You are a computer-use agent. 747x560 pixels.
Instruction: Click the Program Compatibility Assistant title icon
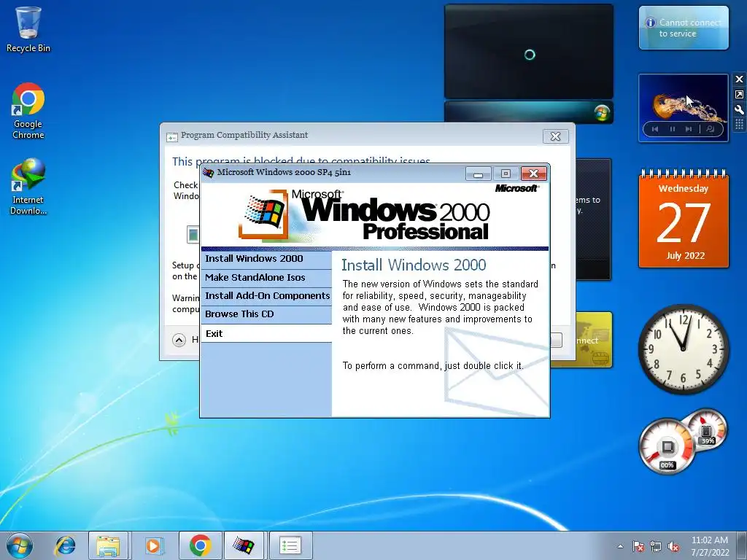click(171, 136)
